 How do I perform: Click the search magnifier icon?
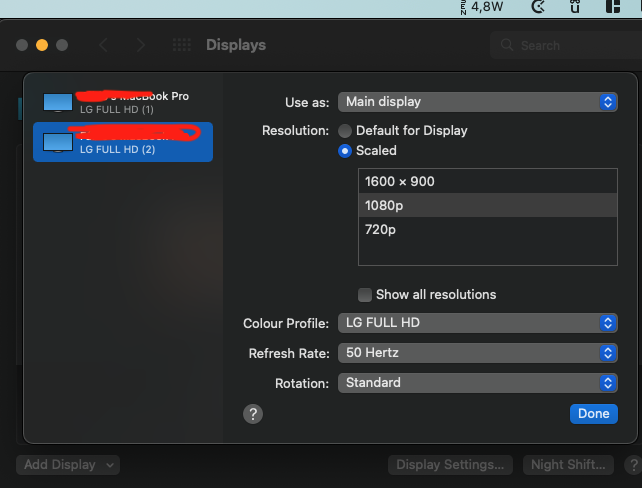[x=507, y=46]
